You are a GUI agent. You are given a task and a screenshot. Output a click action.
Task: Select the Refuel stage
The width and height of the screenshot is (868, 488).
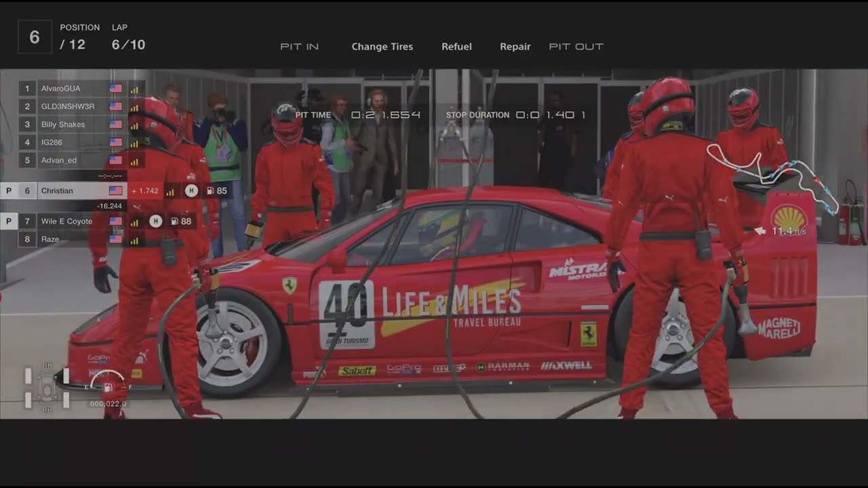pos(456,47)
